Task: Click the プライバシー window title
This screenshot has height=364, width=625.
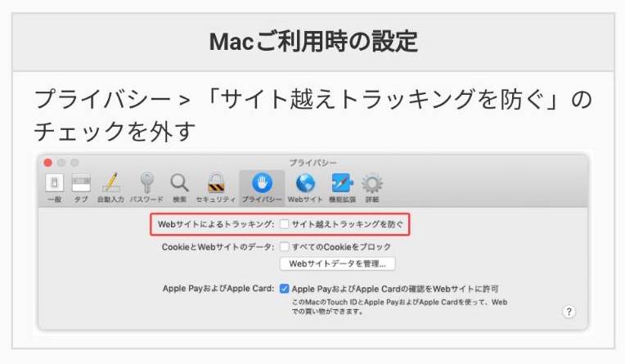Action: (x=312, y=163)
